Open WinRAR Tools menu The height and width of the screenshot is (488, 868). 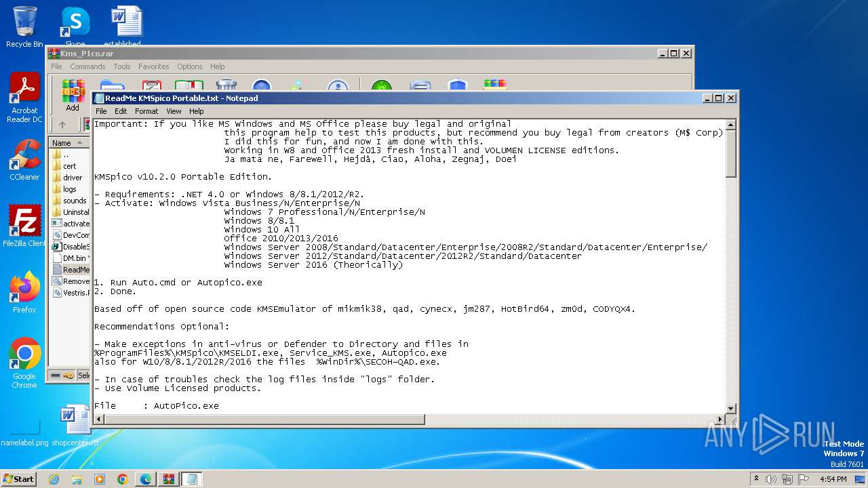pyautogui.click(x=122, y=66)
